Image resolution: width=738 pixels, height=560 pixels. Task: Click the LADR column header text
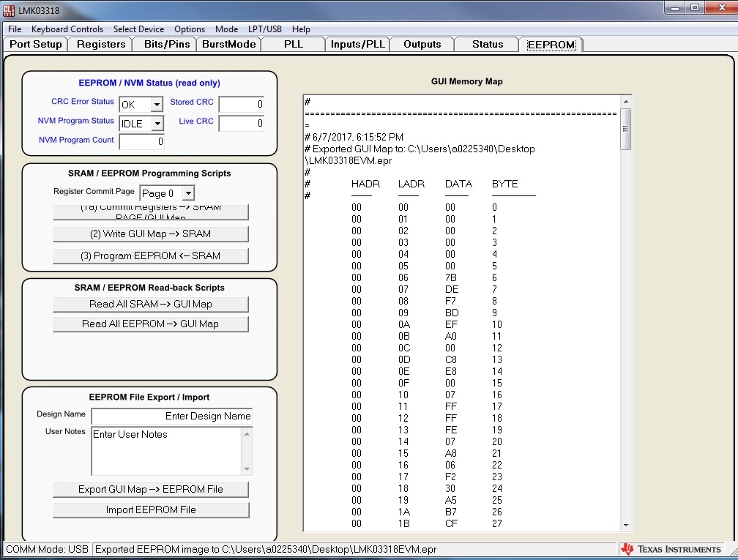click(411, 184)
